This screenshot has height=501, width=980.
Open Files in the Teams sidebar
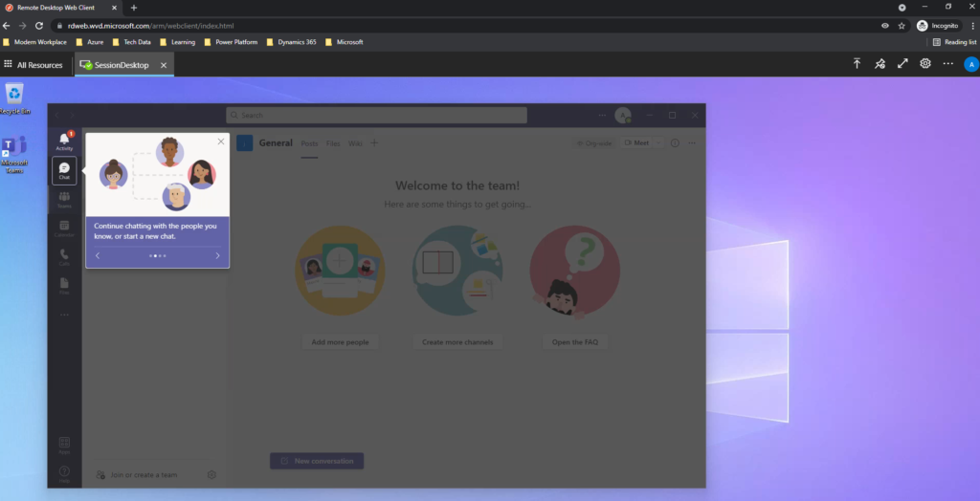[x=64, y=286]
